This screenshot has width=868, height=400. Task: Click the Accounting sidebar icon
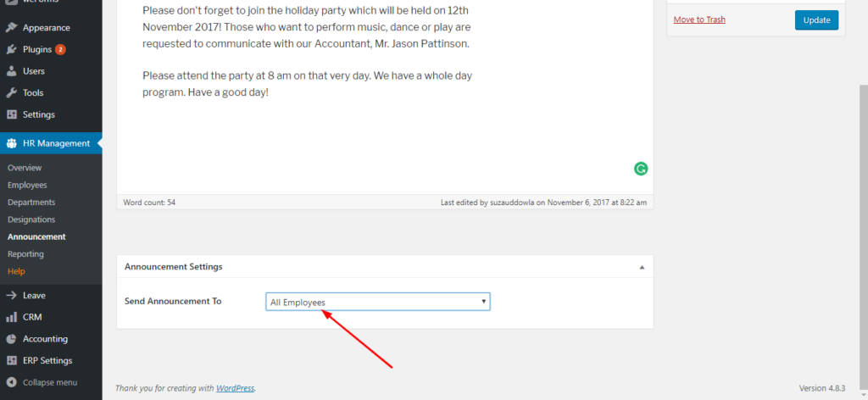click(x=12, y=339)
